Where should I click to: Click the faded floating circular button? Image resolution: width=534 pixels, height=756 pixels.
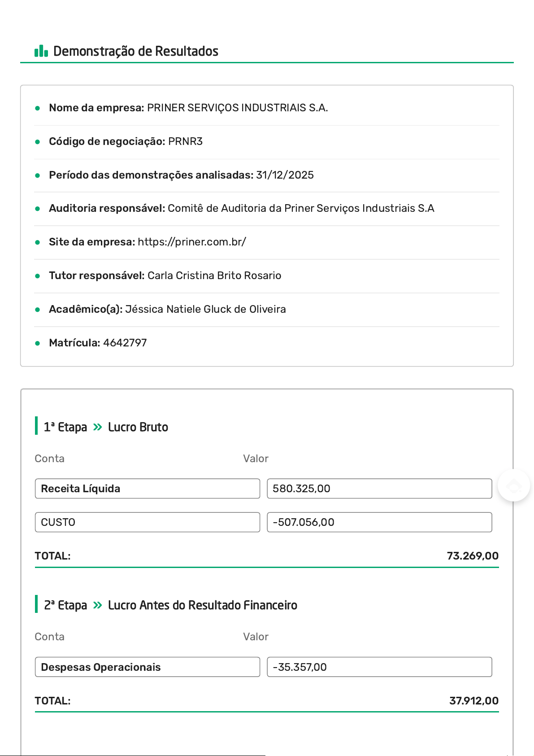click(x=514, y=485)
